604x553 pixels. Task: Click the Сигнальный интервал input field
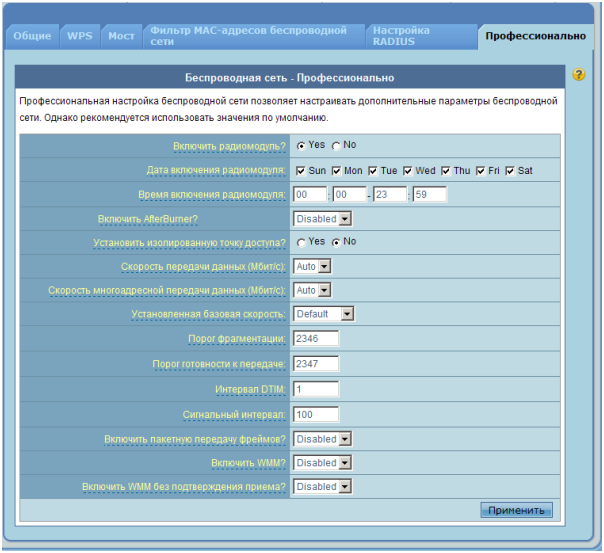tap(316, 415)
